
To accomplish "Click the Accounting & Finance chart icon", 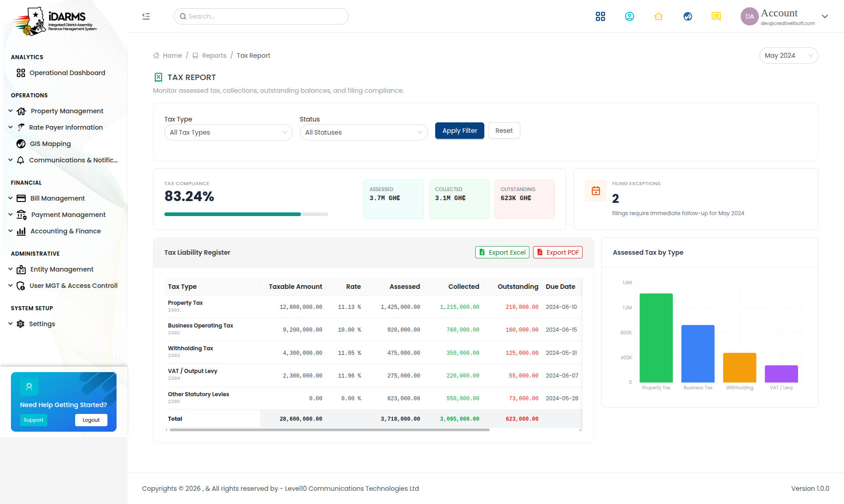I will click(21, 231).
